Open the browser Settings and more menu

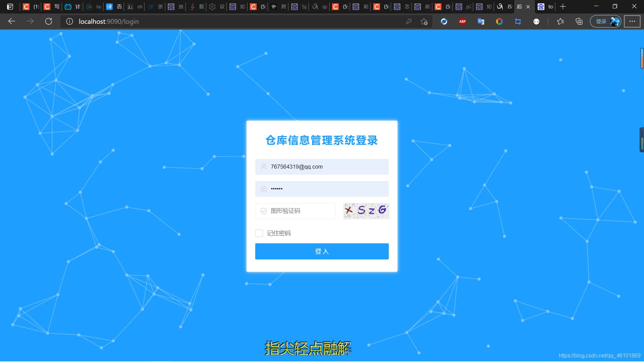point(633,21)
